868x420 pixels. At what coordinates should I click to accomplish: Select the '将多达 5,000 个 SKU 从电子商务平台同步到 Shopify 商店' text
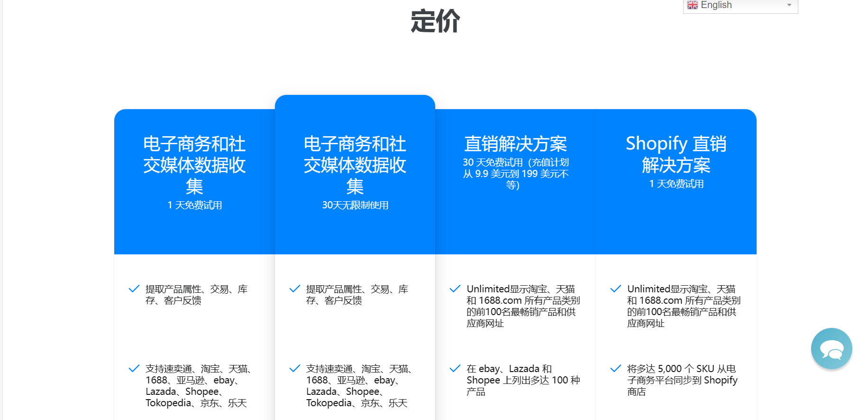683,380
